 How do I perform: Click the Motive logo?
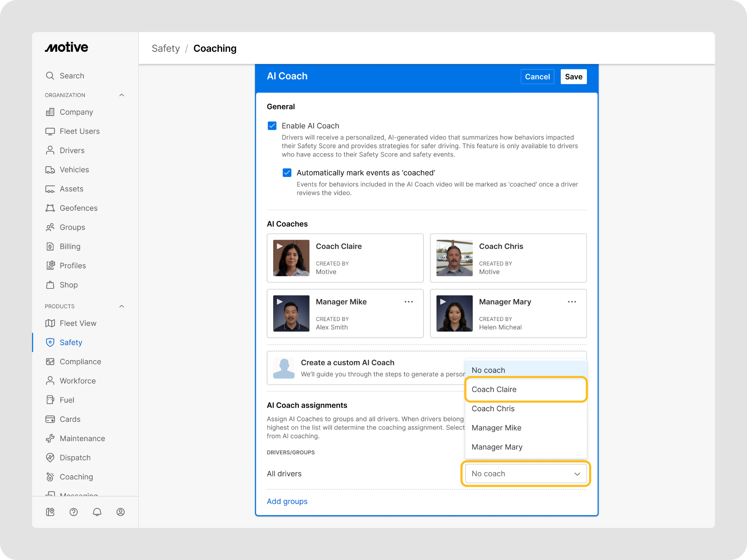[66, 47]
